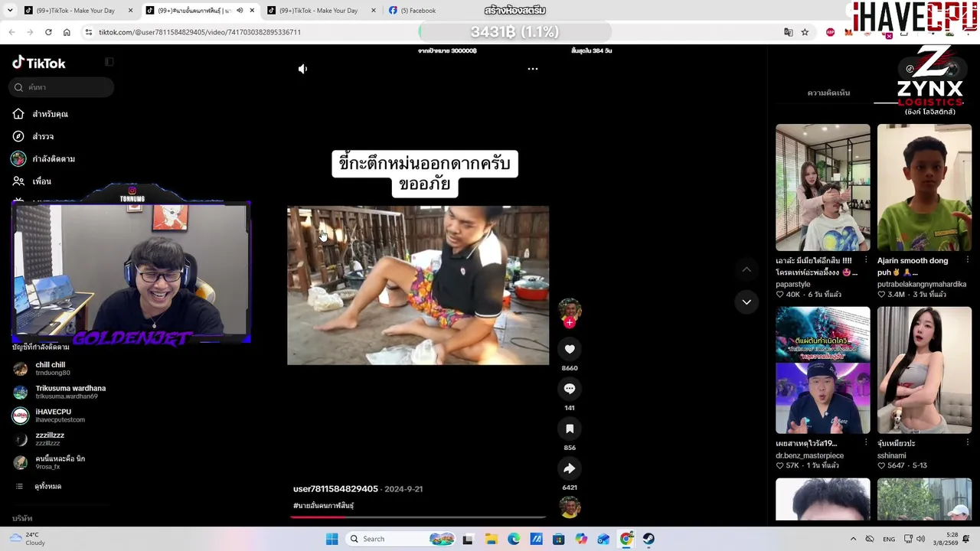Open Task View on the taskbar

(x=468, y=539)
